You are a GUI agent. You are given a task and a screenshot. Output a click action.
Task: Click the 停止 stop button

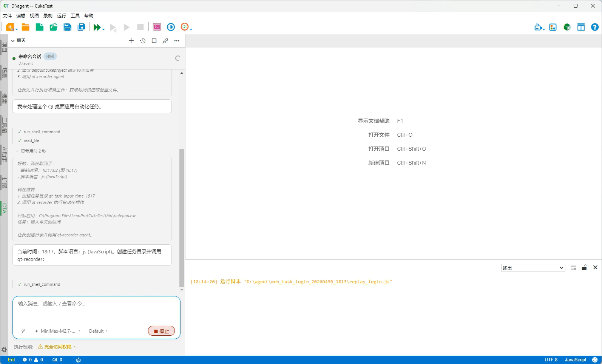point(161,331)
